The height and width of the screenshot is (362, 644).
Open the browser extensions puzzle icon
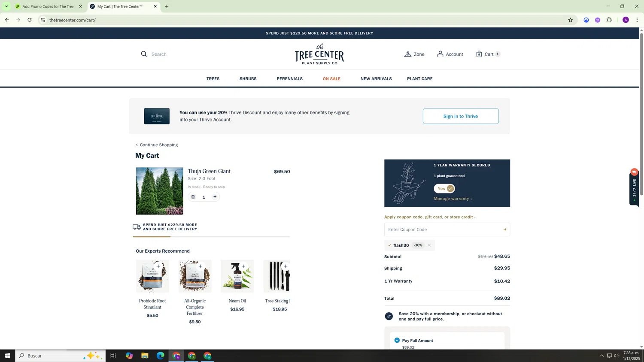[609, 20]
